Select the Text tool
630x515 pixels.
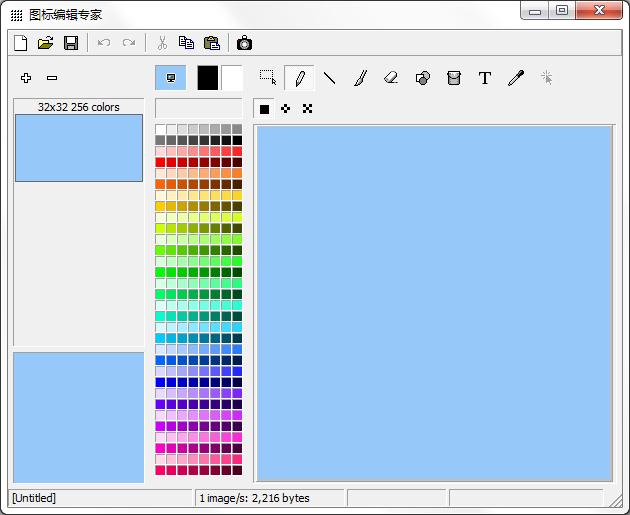485,78
